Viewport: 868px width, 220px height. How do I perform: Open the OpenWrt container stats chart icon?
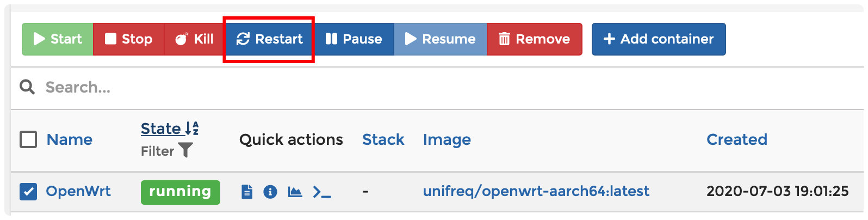pos(295,192)
